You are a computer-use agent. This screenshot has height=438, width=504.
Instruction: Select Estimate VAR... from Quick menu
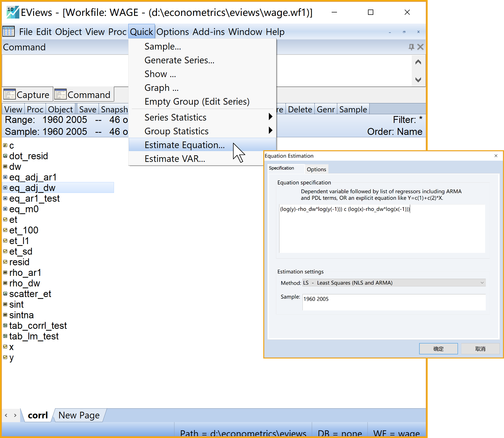click(175, 159)
